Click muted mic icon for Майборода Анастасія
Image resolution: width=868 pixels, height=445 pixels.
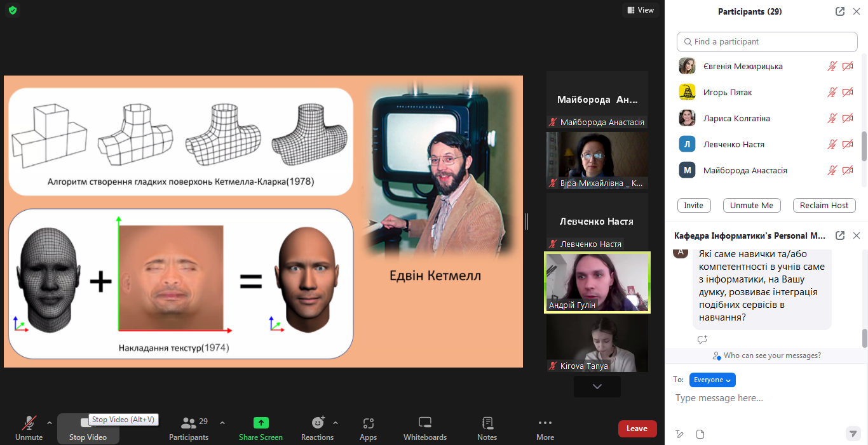tap(832, 170)
